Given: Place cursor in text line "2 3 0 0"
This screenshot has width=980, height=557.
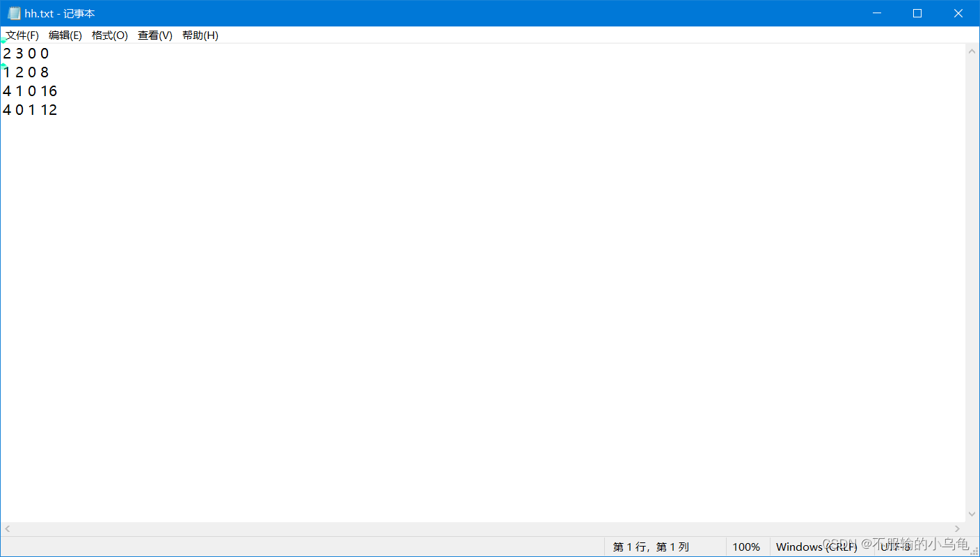Looking at the screenshot, I should point(26,54).
